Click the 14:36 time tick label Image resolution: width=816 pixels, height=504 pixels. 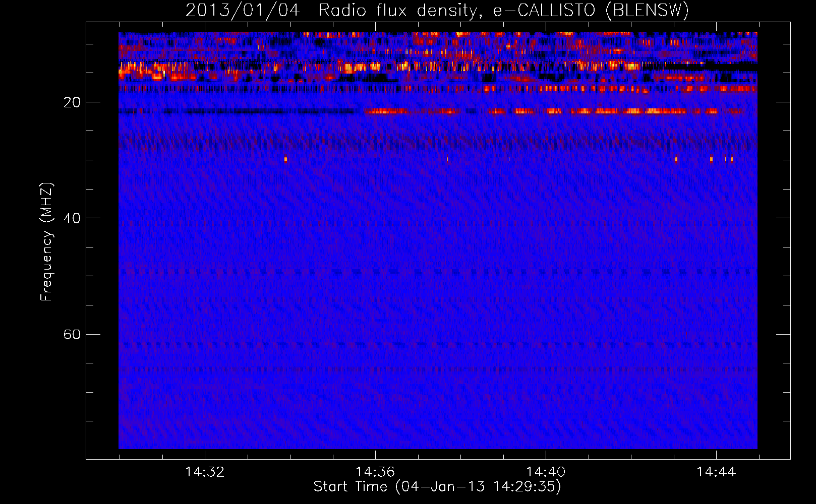point(375,472)
